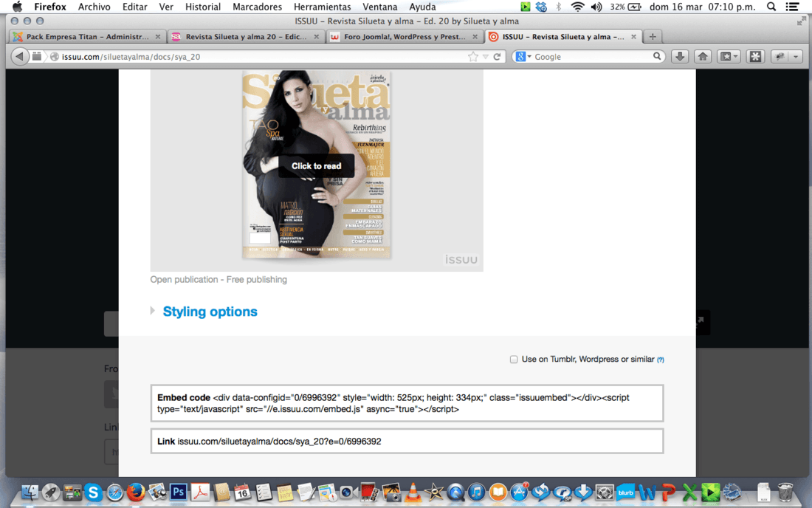Select the Link field with issuu URL
Viewport: 812px width, 508px height.
[x=407, y=442]
